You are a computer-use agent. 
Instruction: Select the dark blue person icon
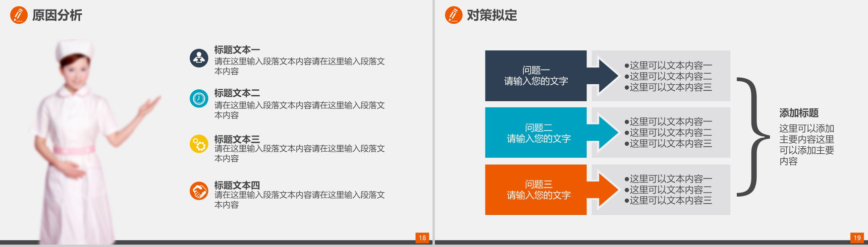click(x=199, y=58)
